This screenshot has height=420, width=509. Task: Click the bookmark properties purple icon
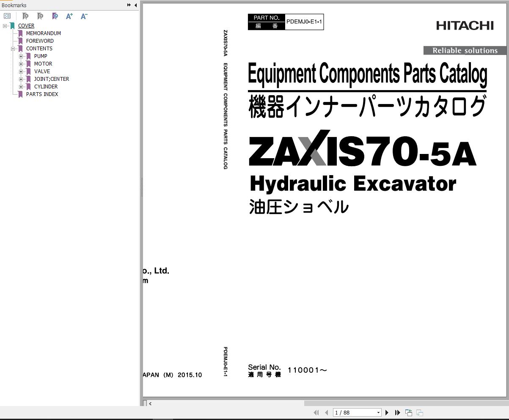[x=55, y=16]
